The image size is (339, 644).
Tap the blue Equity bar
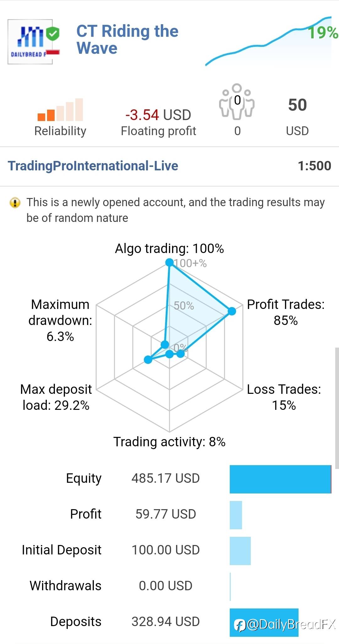[281, 479]
